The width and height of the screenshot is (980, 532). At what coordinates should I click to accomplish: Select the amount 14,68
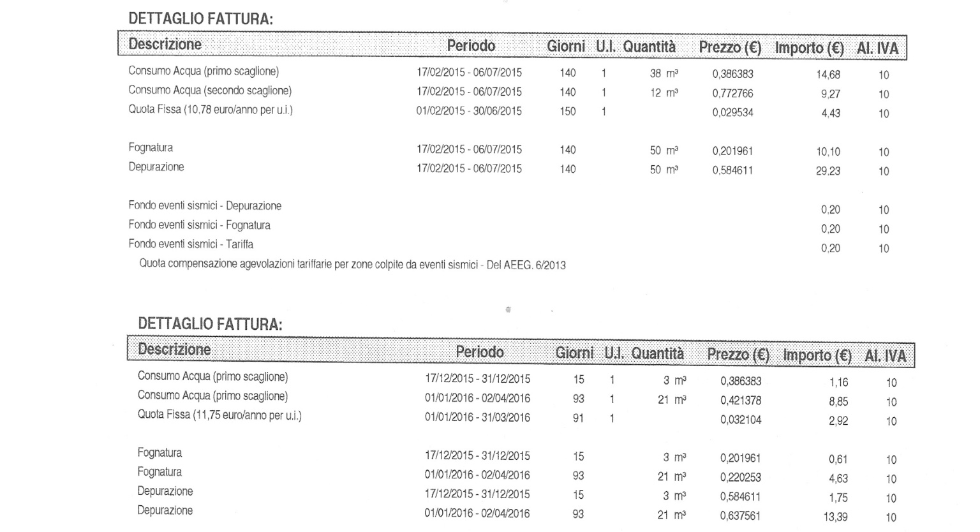[828, 75]
